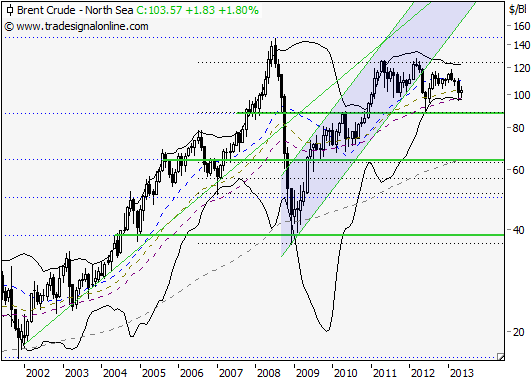Open the www.tradesignalonline.com link
Screen dimensions: 532x380
click(82, 26)
